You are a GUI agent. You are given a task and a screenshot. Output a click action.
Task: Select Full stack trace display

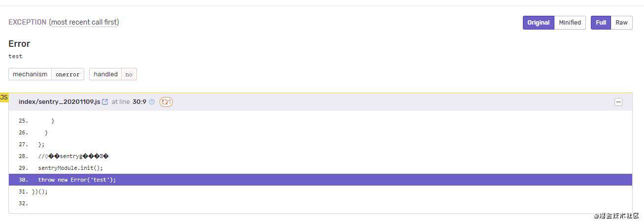click(x=601, y=23)
